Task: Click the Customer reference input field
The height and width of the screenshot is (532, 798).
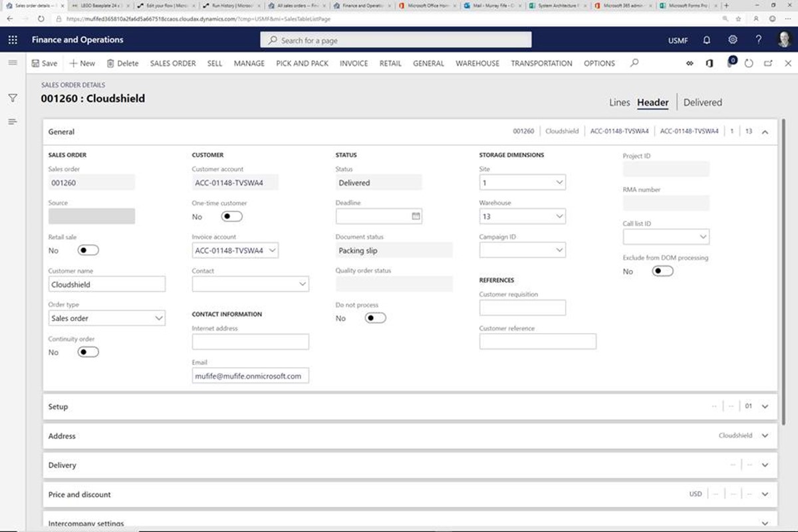Action: (537, 342)
